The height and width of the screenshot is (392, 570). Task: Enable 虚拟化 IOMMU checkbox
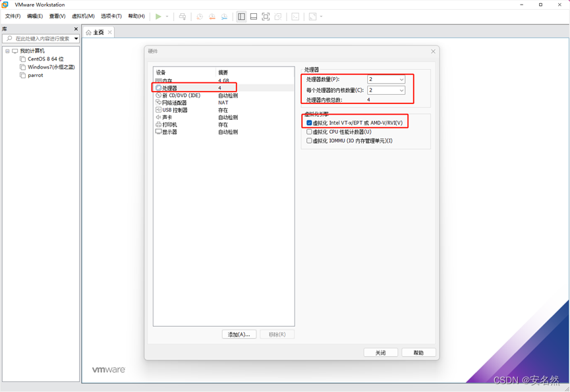coord(309,140)
